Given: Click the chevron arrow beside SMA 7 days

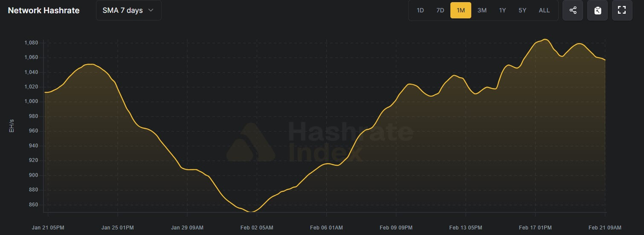Looking at the screenshot, I should coord(151,10).
